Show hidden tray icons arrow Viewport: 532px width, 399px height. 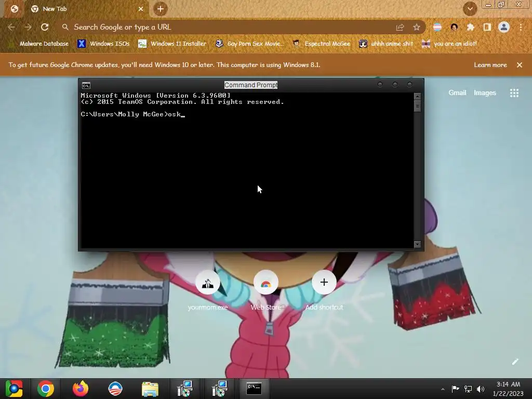443,389
